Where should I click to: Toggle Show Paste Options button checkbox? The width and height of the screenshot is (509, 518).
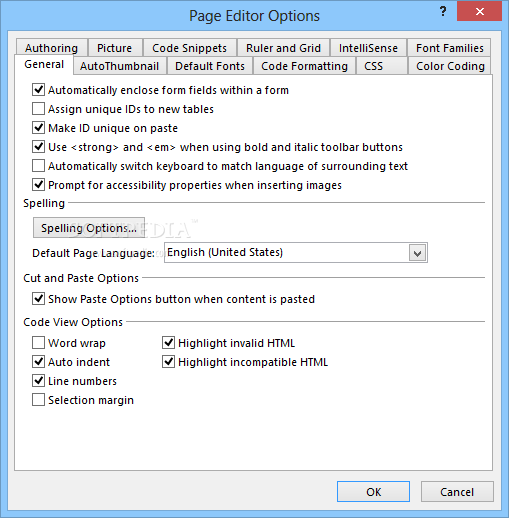(x=38, y=299)
